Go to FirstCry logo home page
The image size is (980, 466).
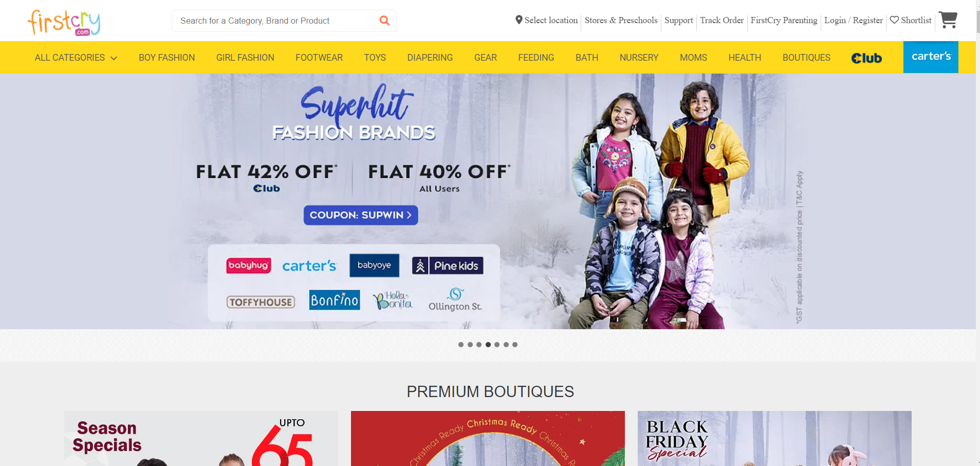click(x=64, y=23)
